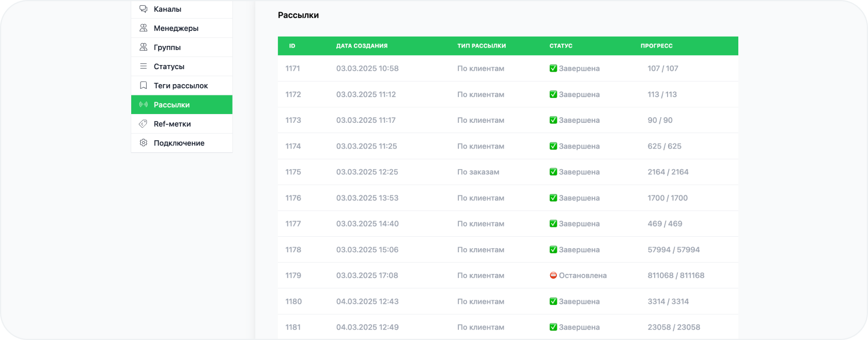This screenshot has height=340, width=868.
Task: Select mailing ID 1173
Action: coord(293,120)
